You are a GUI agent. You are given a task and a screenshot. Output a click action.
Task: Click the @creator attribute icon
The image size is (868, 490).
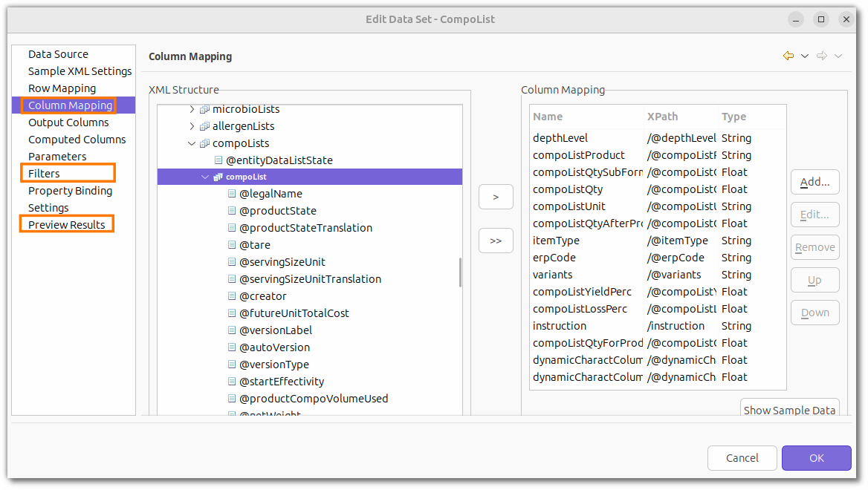click(x=232, y=296)
